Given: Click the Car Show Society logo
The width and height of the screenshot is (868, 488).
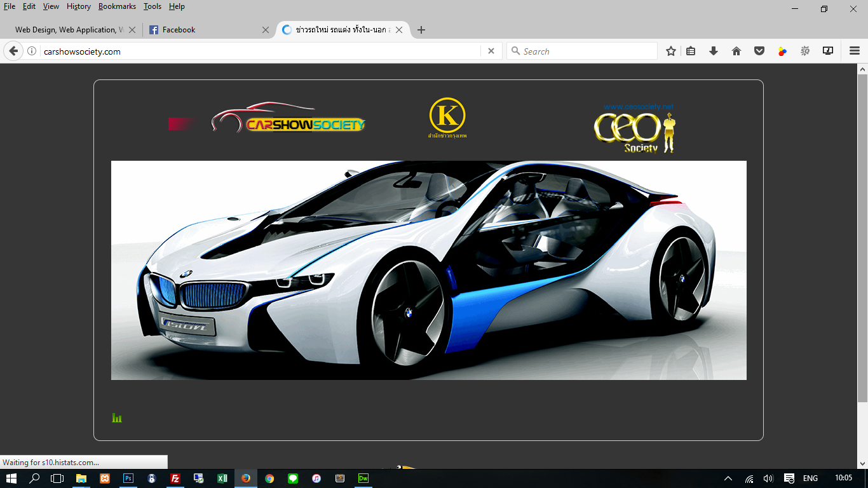Looking at the screenshot, I should coord(288,118).
